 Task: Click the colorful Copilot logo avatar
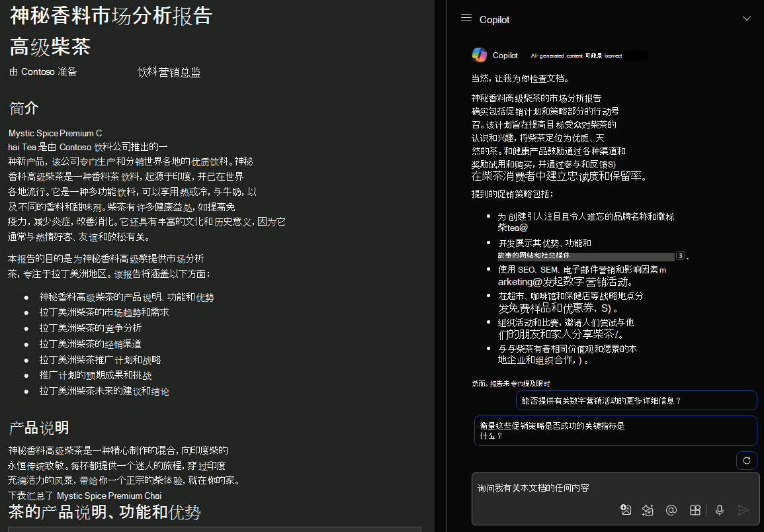(x=480, y=55)
